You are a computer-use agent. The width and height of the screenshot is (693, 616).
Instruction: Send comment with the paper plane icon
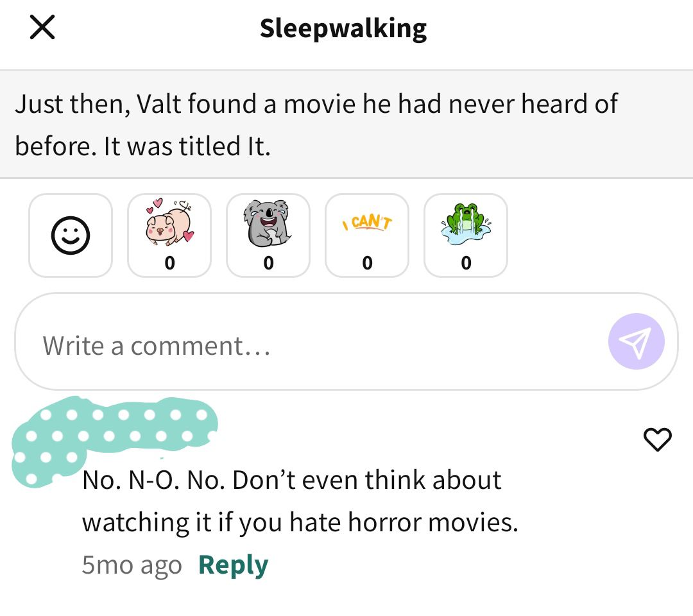point(636,341)
